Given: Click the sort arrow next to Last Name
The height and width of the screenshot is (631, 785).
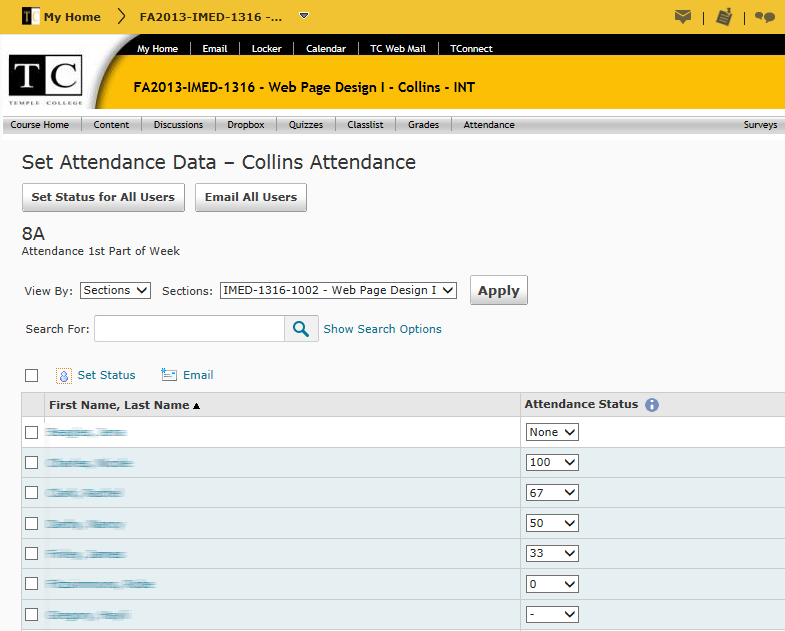Looking at the screenshot, I should pyautogui.click(x=197, y=406).
